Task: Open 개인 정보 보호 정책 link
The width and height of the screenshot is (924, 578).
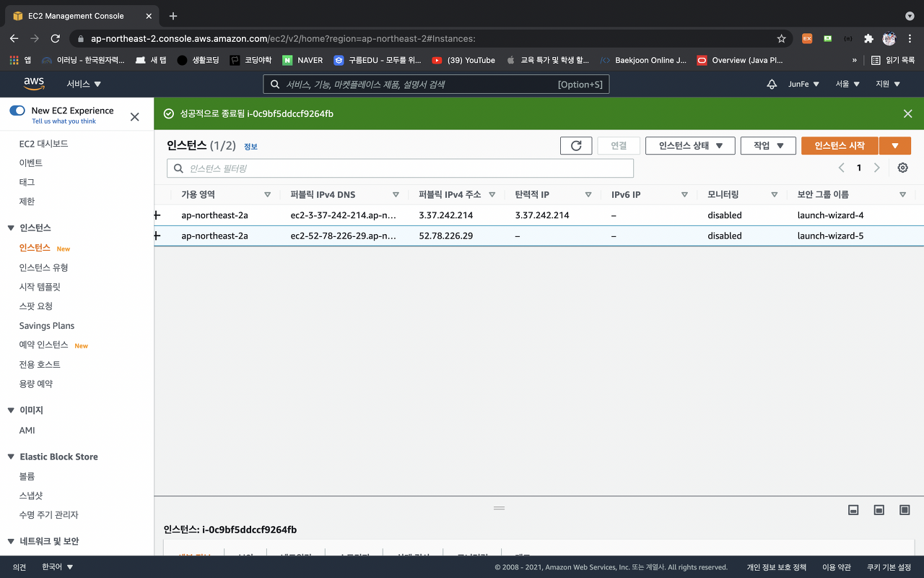Action: [x=776, y=567]
